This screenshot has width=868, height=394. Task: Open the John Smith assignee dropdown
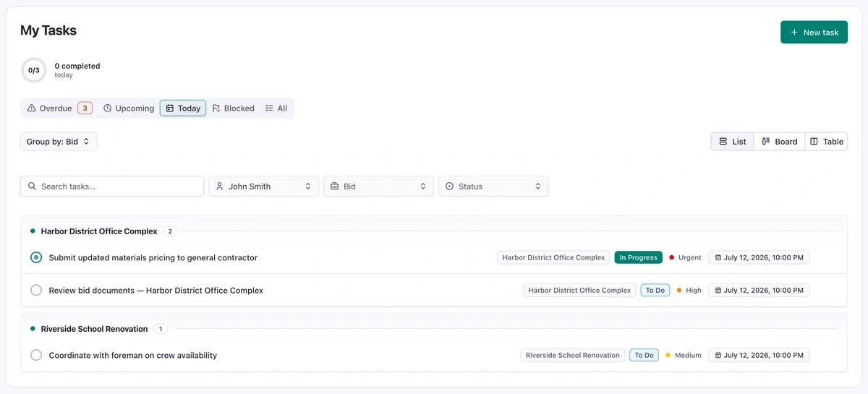(x=264, y=187)
